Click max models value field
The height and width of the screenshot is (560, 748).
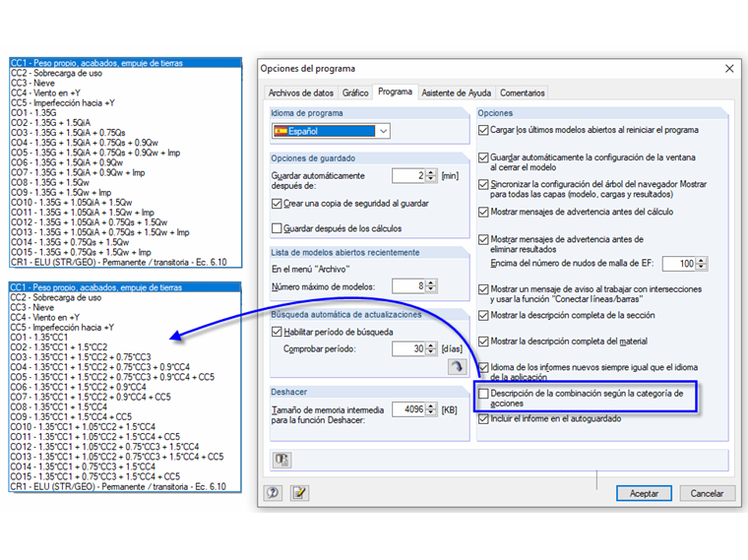pos(408,286)
